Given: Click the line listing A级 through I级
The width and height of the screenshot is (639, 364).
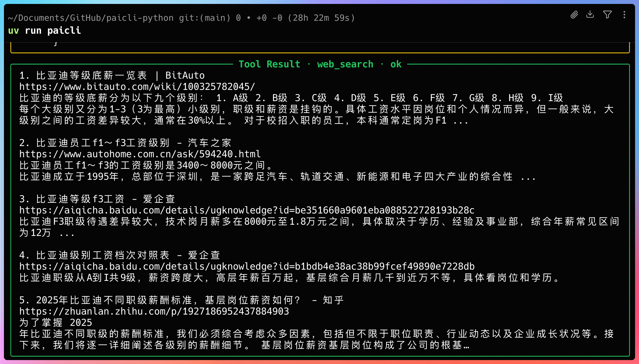Looking at the screenshot, I should click(x=291, y=98).
